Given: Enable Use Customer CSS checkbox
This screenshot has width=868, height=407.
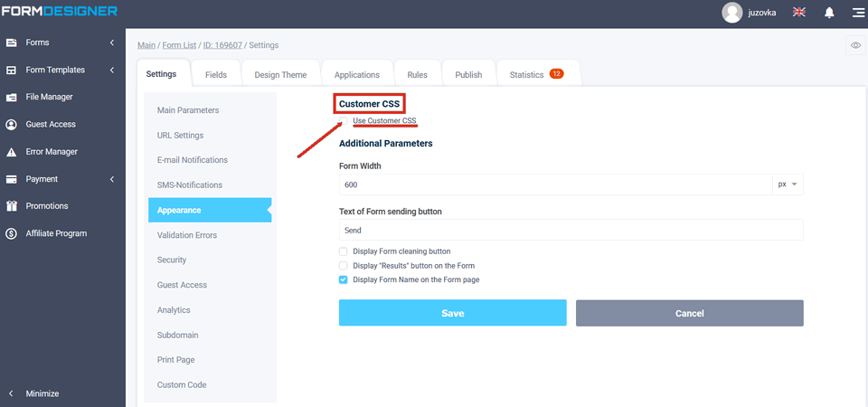Looking at the screenshot, I should point(344,121).
